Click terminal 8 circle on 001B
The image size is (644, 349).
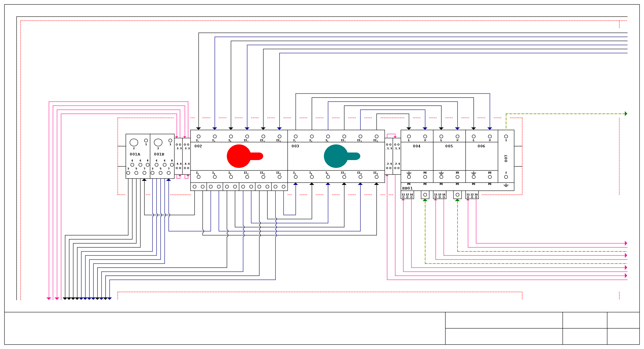(172, 165)
